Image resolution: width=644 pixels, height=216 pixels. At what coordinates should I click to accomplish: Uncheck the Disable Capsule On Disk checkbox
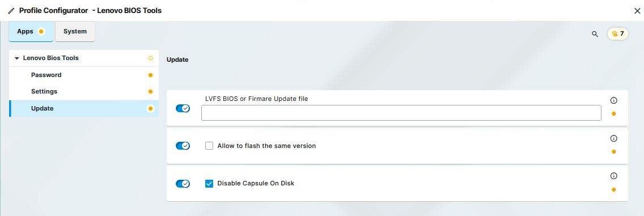click(209, 184)
